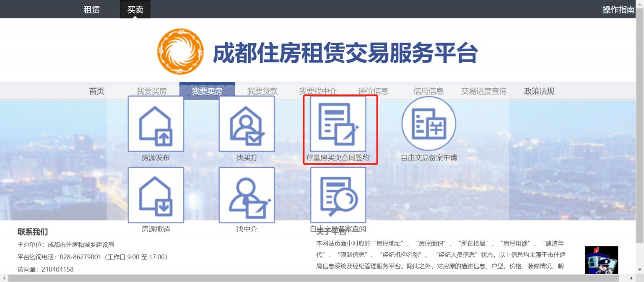The image size is (644, 282).
Task: Click the 找中介 label text
Action: click(x=247, y=229)
